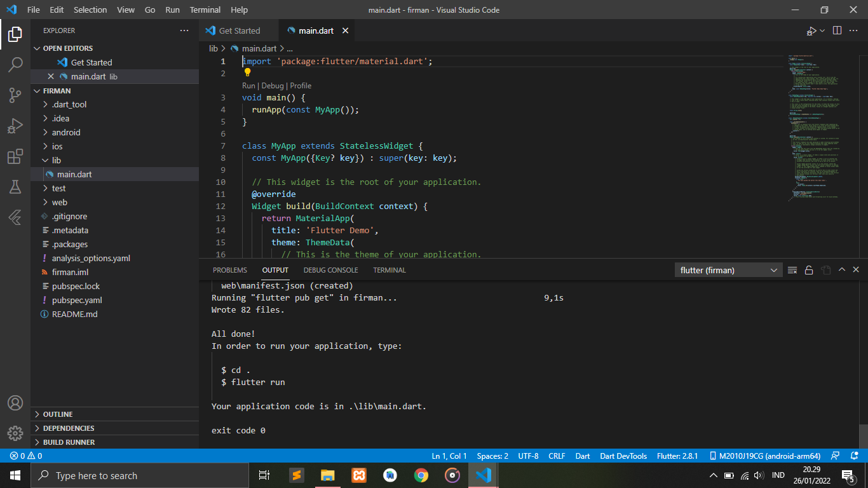Click the Dart DevTools status bar button
This screenshot has width=868, height=488.
point(623,456)
